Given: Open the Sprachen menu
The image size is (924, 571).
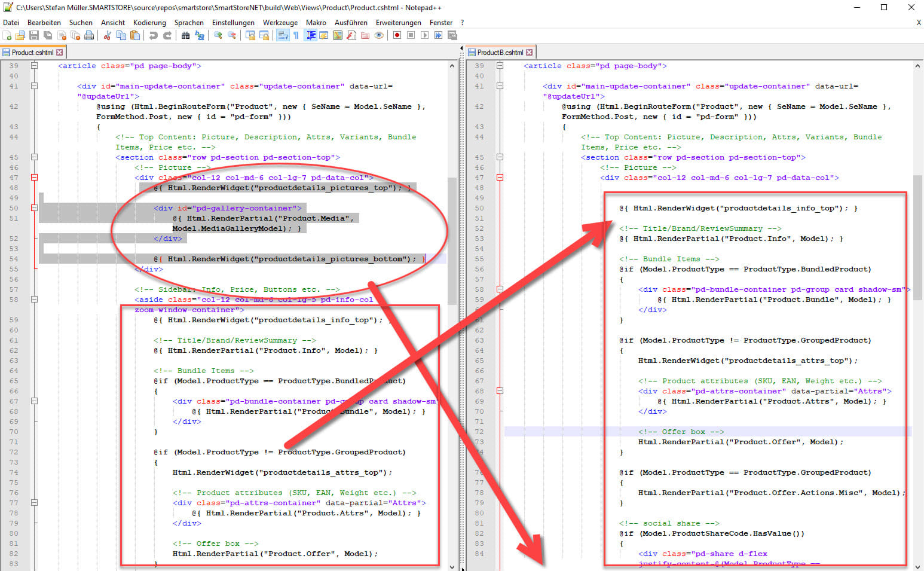Looking at the screenshot, I should tap(189, 23).
